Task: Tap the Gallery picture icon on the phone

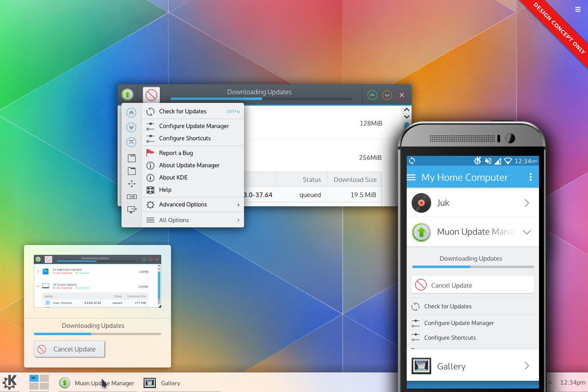Action: pos(421,366)
